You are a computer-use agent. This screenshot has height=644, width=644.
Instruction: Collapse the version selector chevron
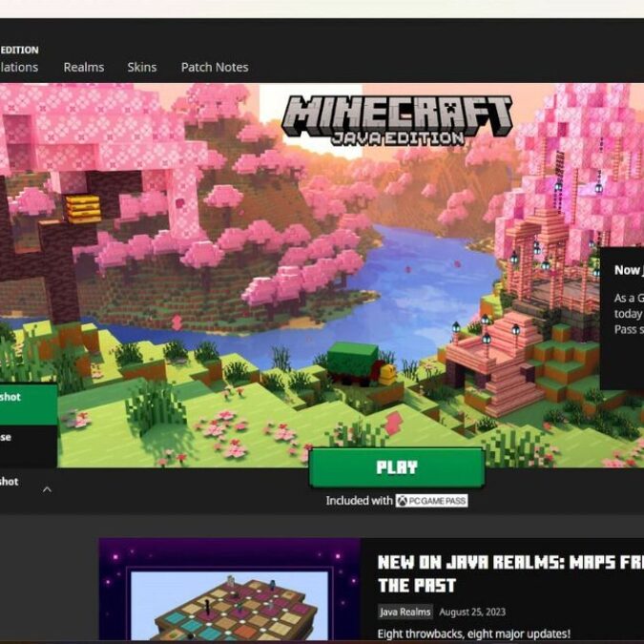point(47,489)
